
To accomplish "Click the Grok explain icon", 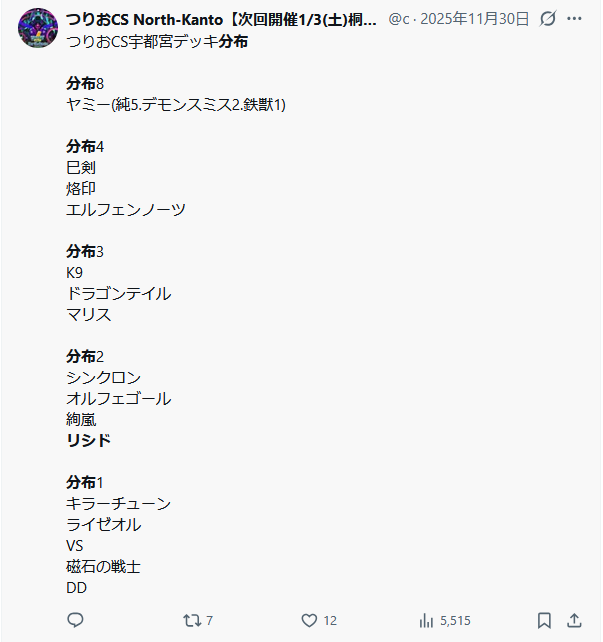I will coord(547,19).
